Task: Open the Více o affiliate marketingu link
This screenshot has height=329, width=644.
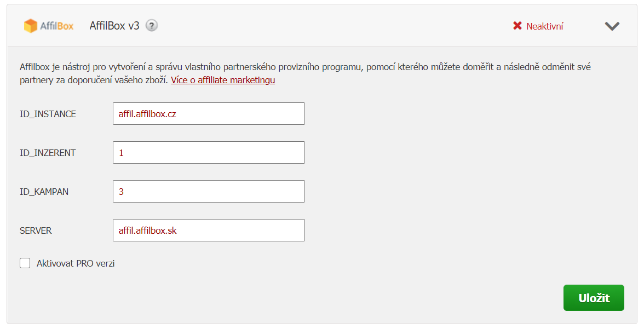Action: pos(223,80)
